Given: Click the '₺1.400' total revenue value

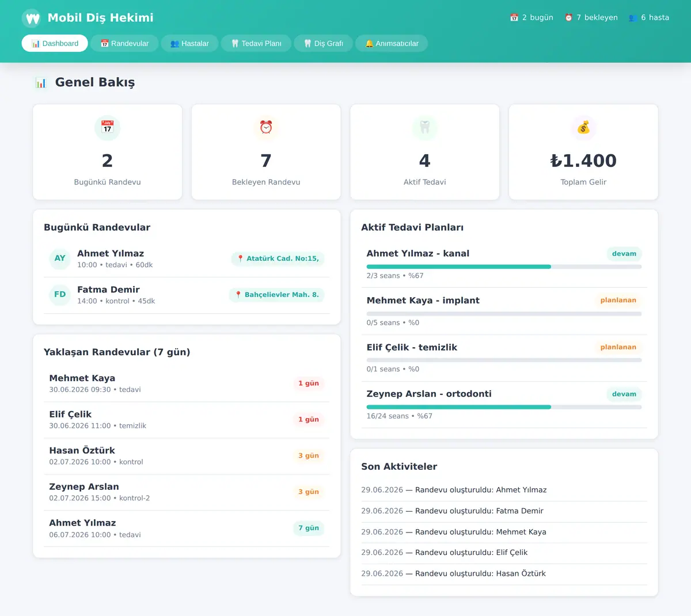Looking at the screenshot, I should point(583,161).
